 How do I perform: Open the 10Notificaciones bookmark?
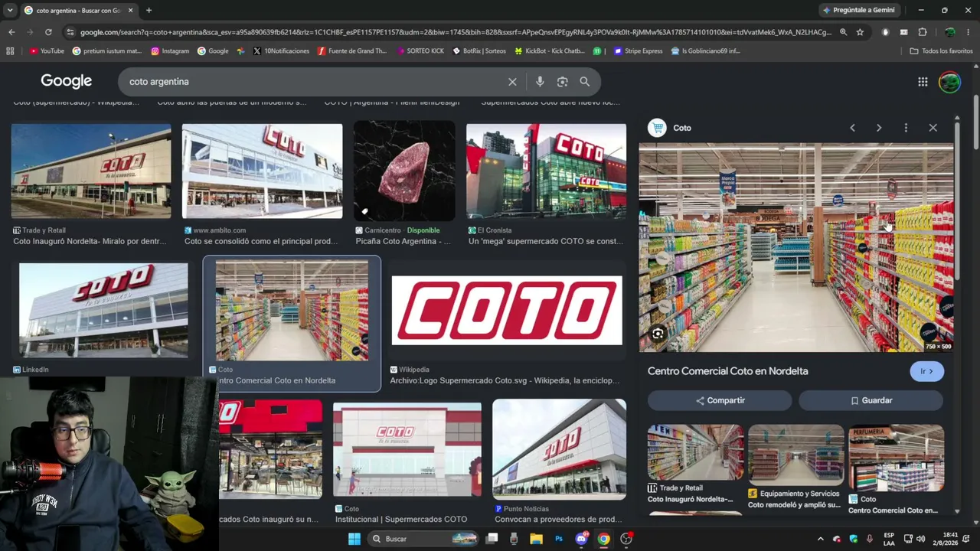point(281,51)
